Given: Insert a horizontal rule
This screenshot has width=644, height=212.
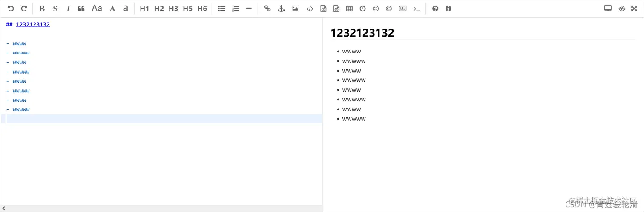Looking at the screenshot, I should click(249, 9).
